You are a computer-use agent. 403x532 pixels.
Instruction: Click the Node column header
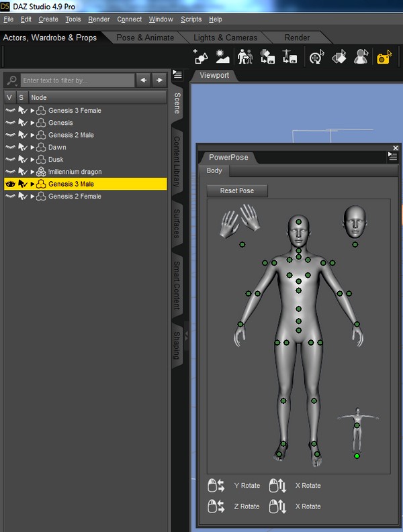tap(97, 98)
